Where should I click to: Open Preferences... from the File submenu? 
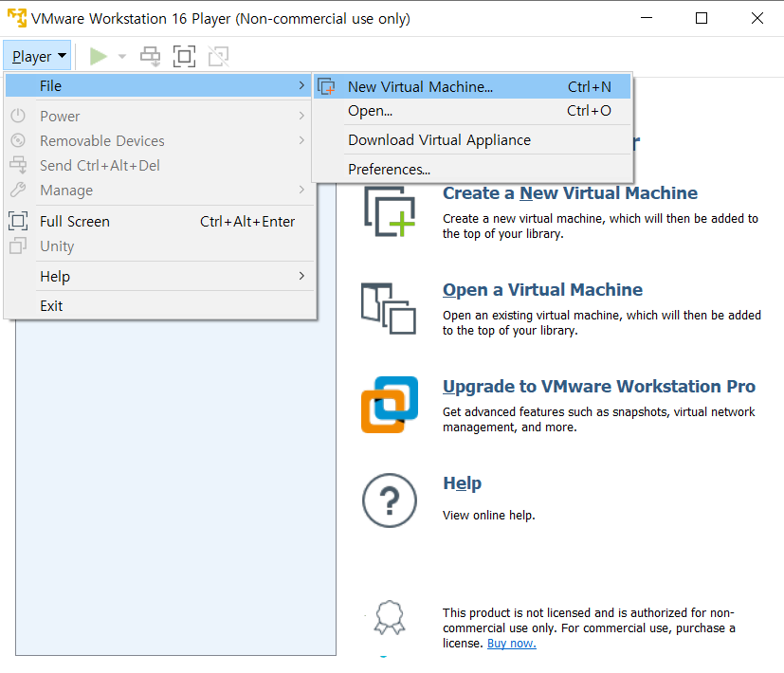click(x=471, y=170)
